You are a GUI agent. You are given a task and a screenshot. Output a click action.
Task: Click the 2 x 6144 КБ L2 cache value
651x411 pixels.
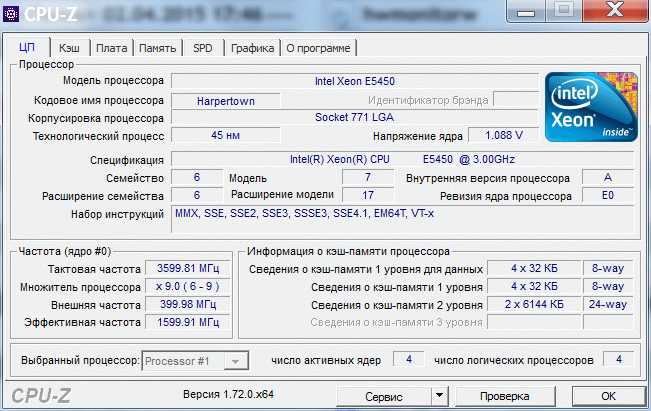tap(534, 304)
